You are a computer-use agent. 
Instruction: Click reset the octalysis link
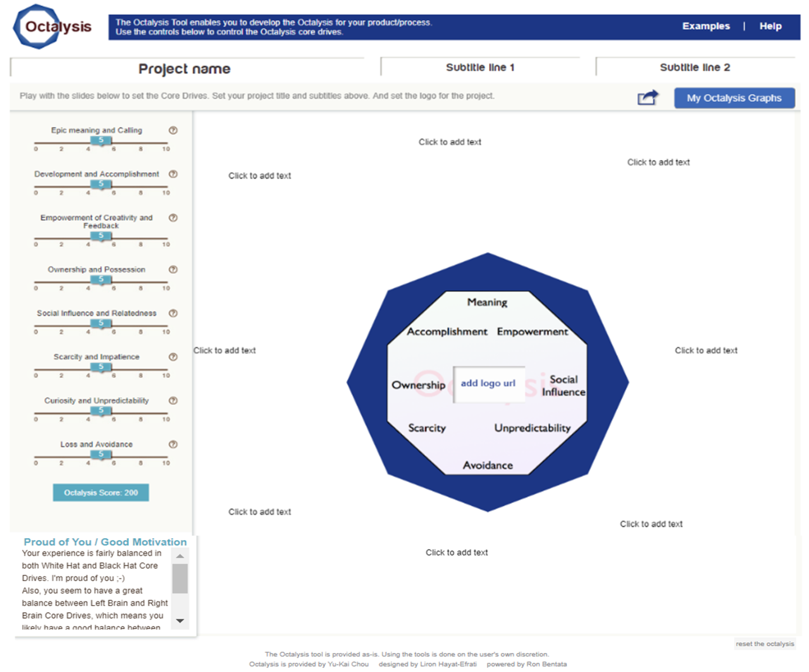click(765, 644)
